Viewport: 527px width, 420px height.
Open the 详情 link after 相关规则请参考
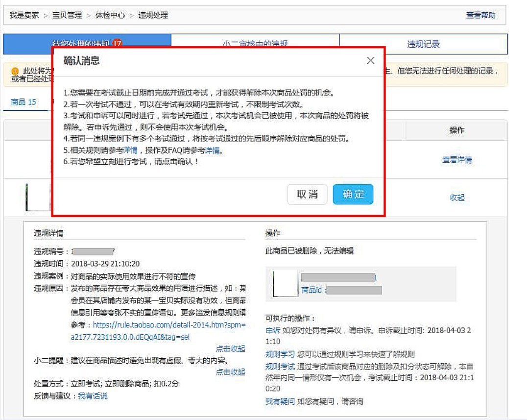130,150
